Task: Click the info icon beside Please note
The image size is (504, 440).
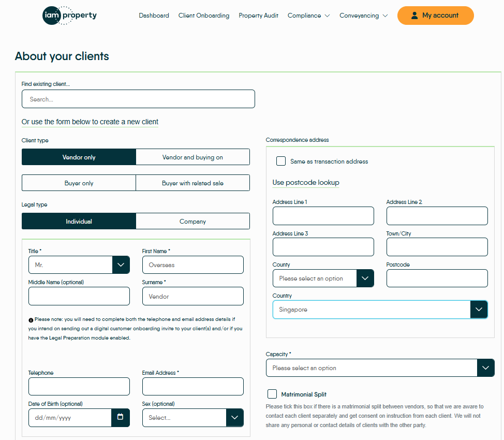Action: click(31, 320)
